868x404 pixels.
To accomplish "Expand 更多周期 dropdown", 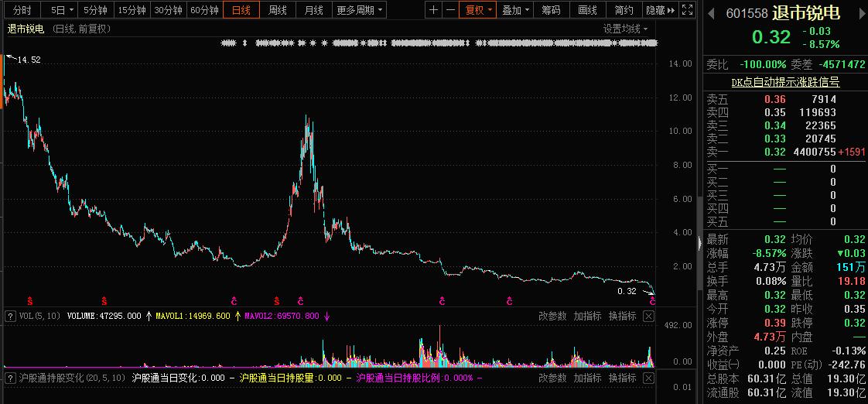I will (359, 10).
